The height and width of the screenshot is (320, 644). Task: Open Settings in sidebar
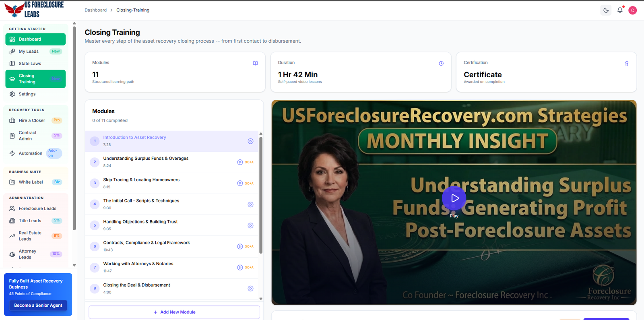pyautogui.click(x=35, y=94)
